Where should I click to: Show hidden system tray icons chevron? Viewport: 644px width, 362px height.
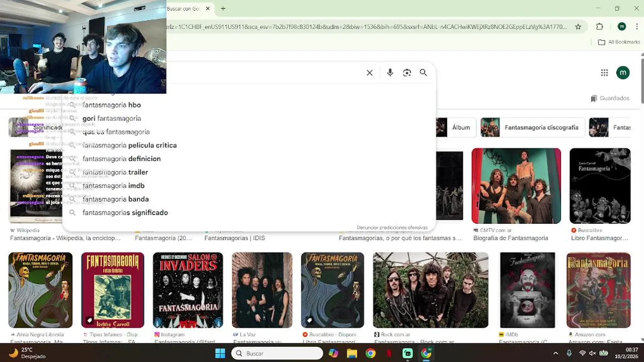(555, 353)
